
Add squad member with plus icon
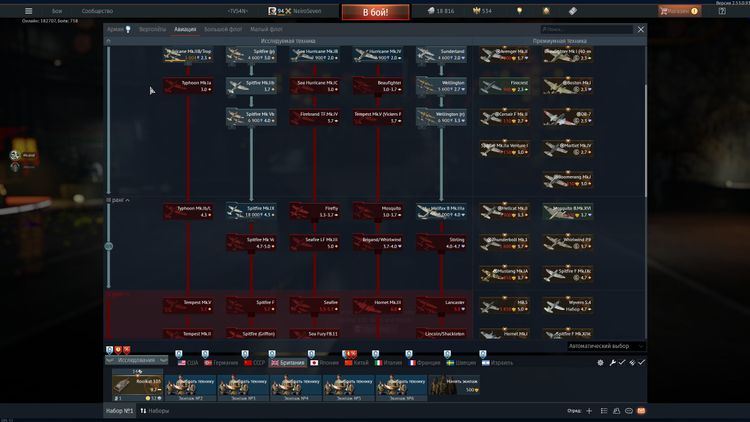click(590, 411)
